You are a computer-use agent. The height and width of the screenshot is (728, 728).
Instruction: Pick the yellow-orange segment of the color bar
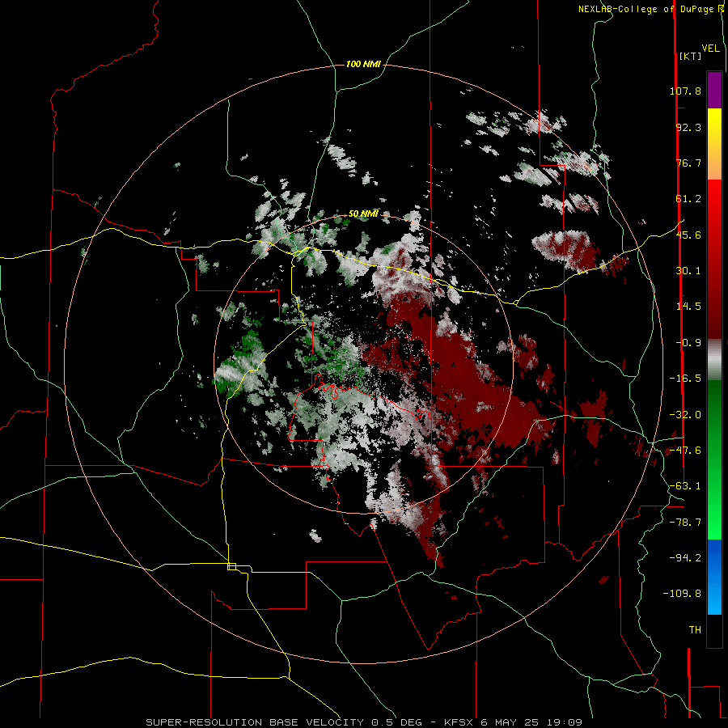pyautogui.click(x=714, y=144)
